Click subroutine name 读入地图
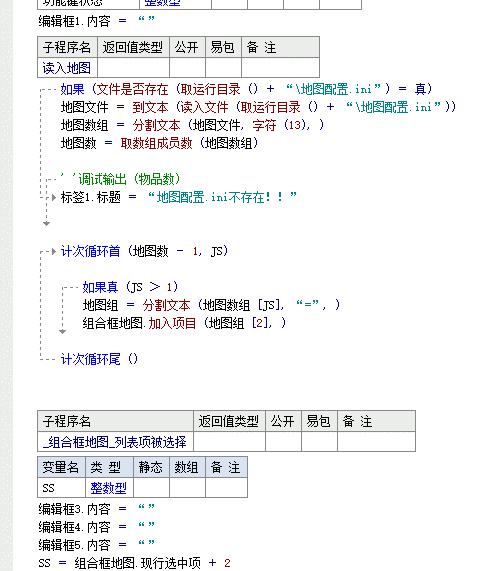 (x=67, y=68)
